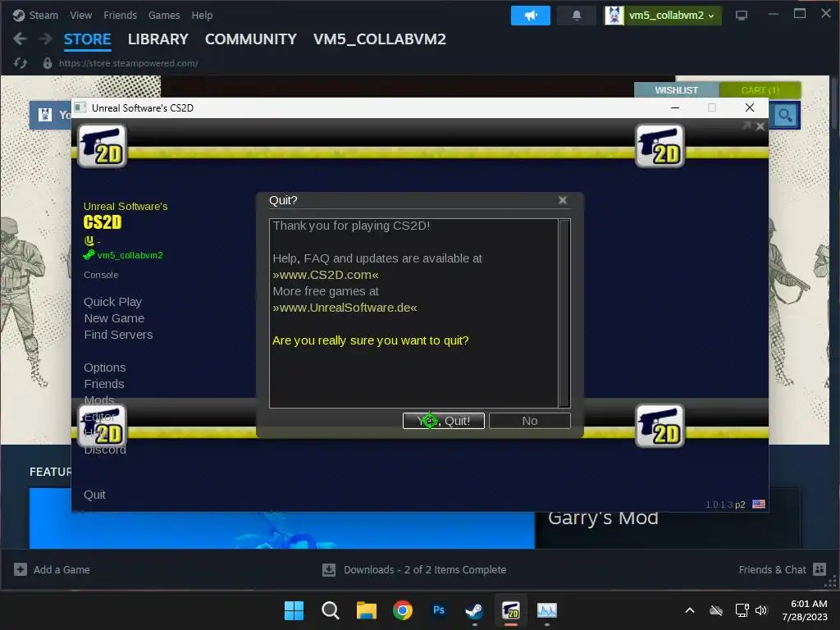Click the Steam forward arrow
The width and height of the screenshot is (840, 630).
(x=46, y=39)
